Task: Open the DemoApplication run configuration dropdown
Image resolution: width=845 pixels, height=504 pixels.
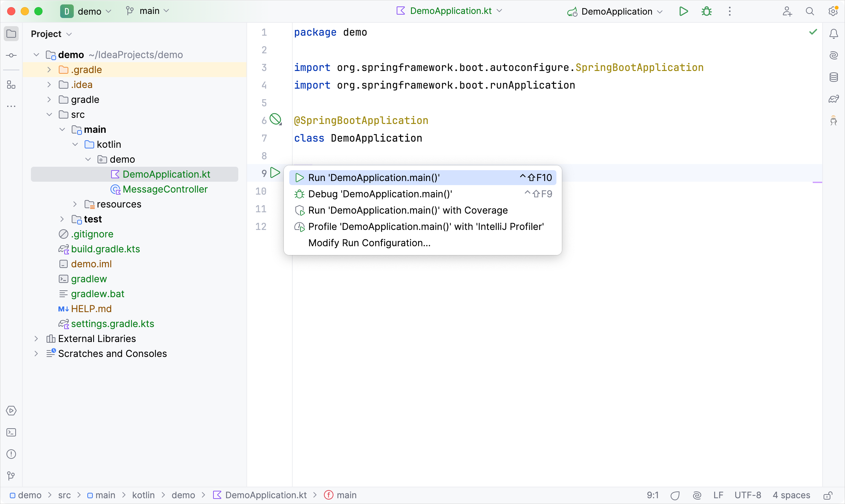Action: pos(615,11)
